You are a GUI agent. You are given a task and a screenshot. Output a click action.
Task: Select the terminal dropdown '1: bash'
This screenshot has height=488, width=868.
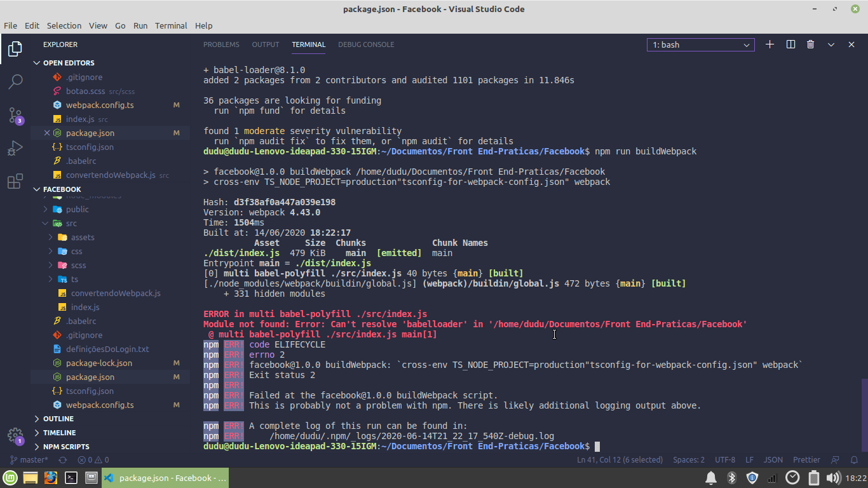pos(701,45)
